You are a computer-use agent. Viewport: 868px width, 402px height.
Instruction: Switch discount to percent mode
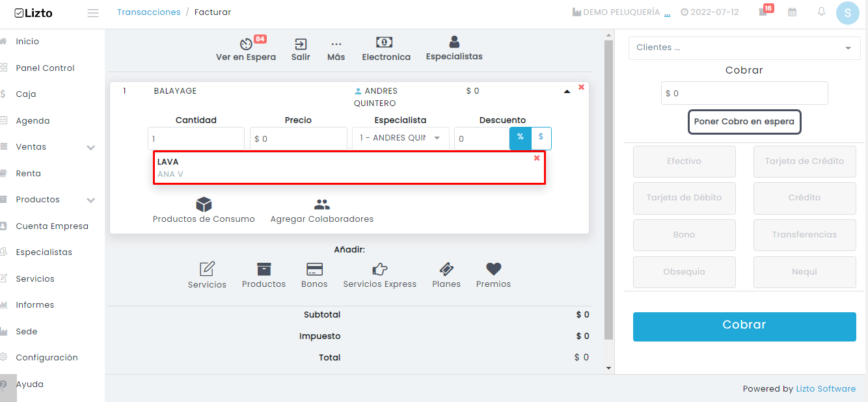521,138
